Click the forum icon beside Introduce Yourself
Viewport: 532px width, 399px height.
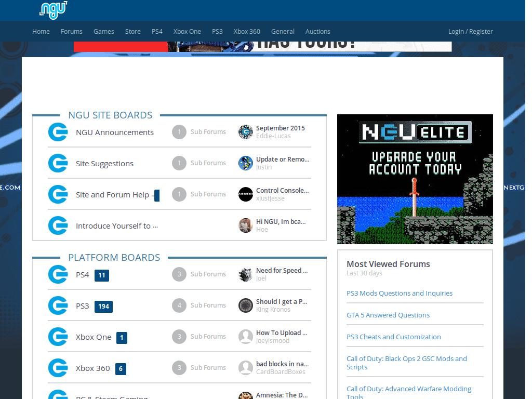click(58, 225)
